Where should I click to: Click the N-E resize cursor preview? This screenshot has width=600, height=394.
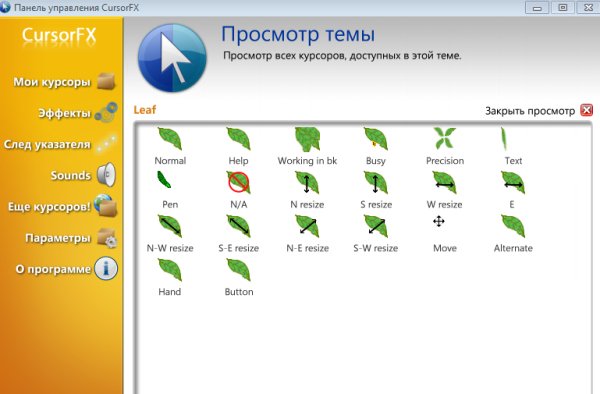[x=307, y=226]
